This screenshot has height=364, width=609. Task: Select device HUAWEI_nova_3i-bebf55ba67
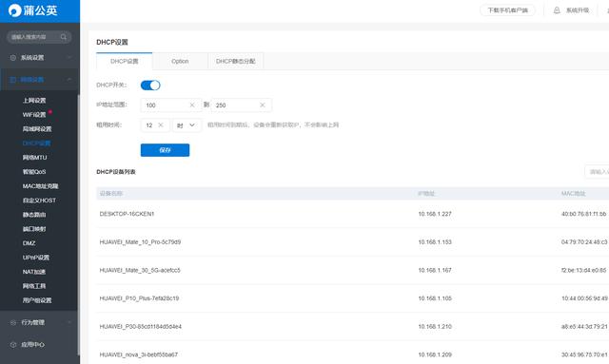tap(139, 354)
